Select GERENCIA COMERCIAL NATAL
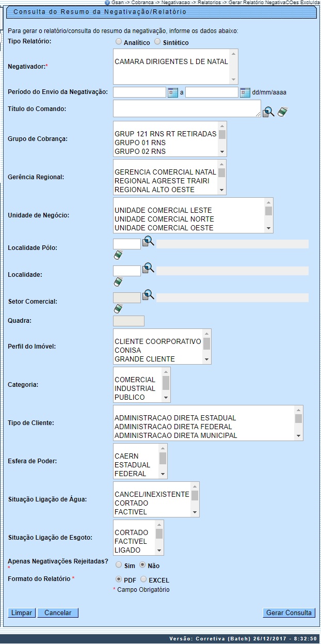Viewport: 321px width, 644px height. [165, 172]
